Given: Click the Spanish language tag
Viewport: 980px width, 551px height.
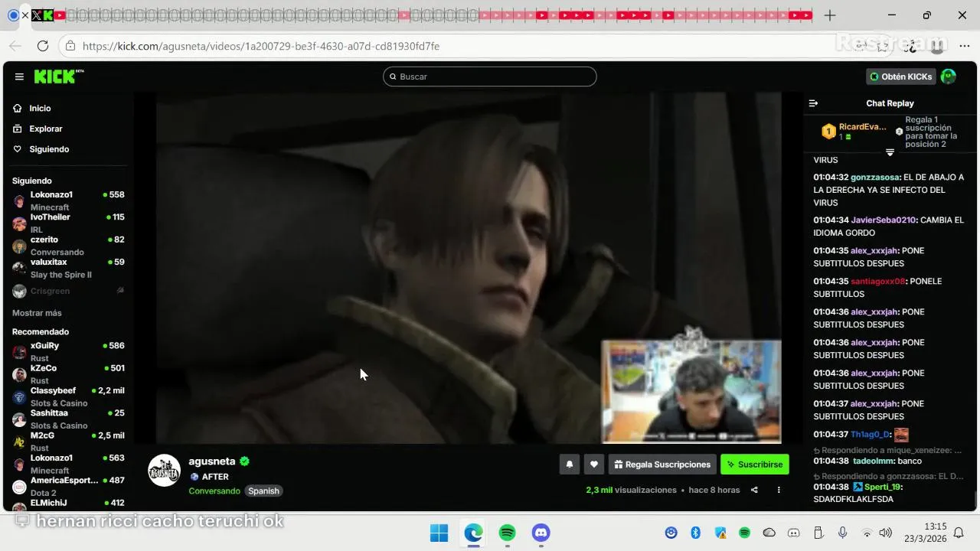Looking at the screenshot, I should [x=263, y=491].
